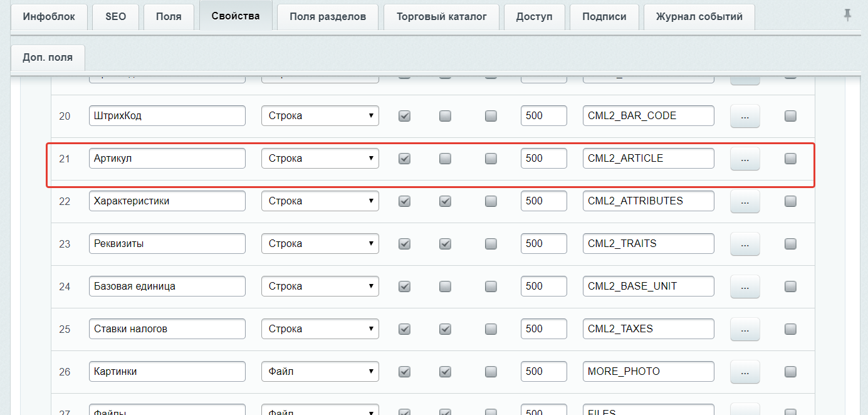Enable the second checkbox on the Артикул row
The width and height of the screenshot is (868, 415).
coord(445,158)
